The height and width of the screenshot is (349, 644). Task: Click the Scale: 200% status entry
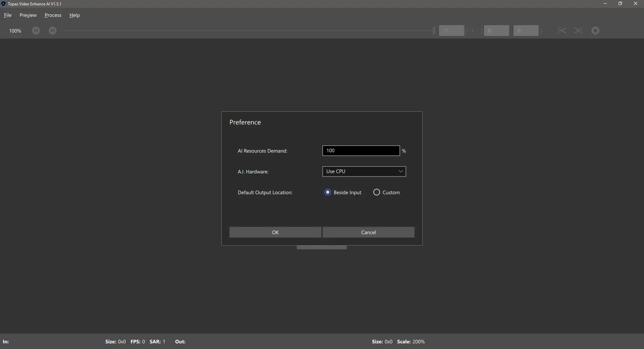pyautogui.click(x=411, y=342)
